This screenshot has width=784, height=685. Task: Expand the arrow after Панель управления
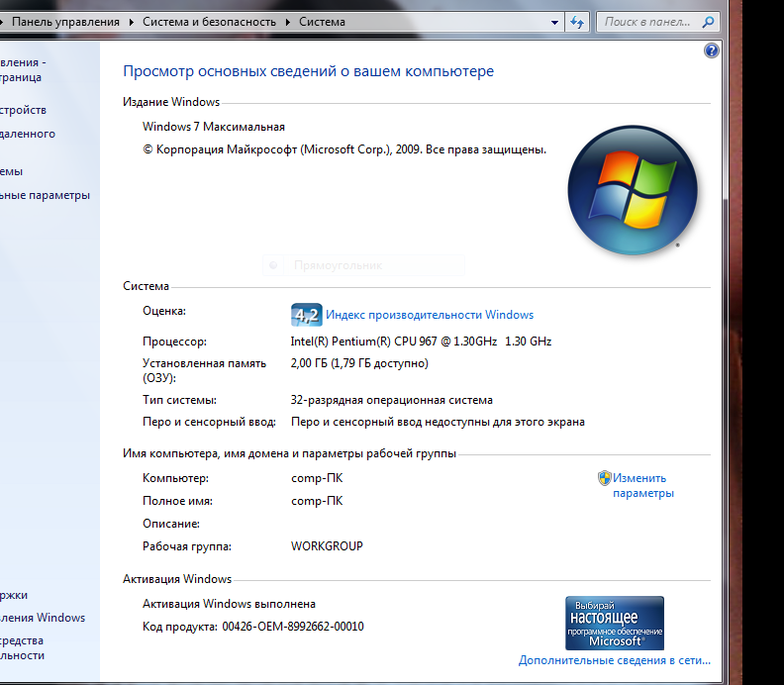coord(131,22)
